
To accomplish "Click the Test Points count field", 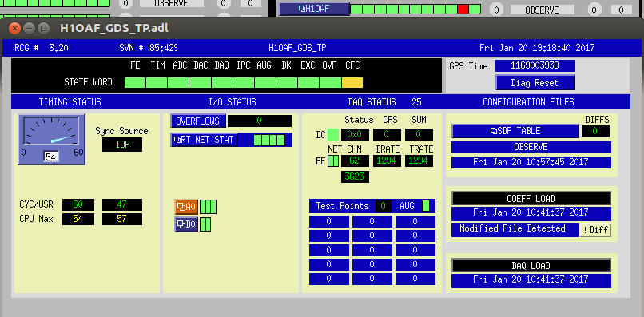I will tap(384, 206).
